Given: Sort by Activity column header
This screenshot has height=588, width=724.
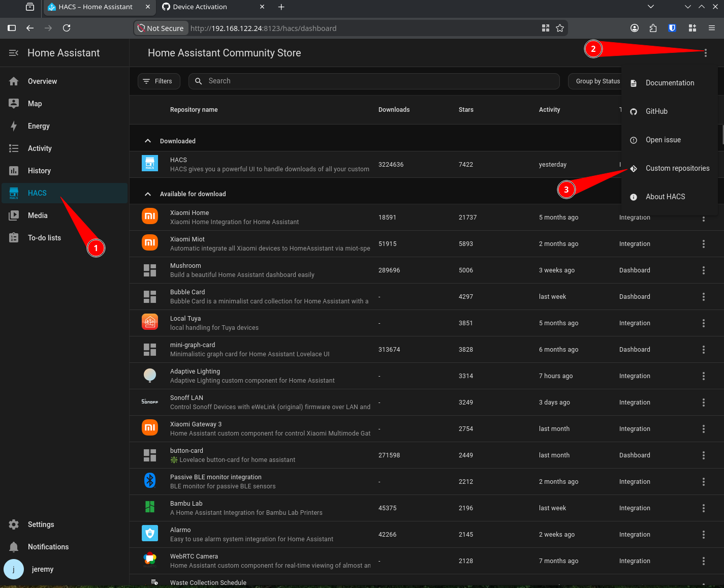Looking at the screenshot, I should [549, 110].
